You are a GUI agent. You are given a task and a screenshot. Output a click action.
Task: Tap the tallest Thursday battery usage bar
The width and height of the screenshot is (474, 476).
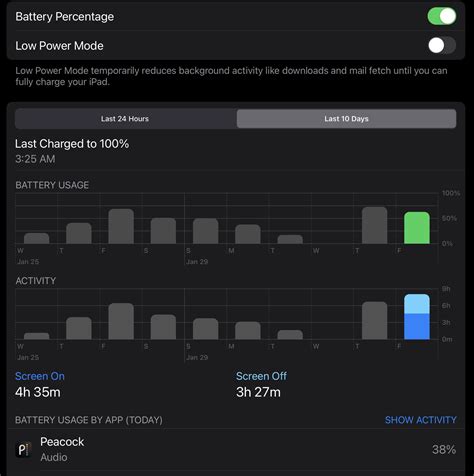(374, 225)
